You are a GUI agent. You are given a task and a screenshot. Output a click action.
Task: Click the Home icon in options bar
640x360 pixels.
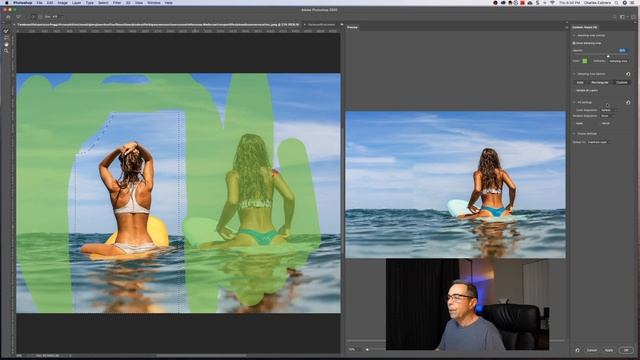(x=8, y=17)
